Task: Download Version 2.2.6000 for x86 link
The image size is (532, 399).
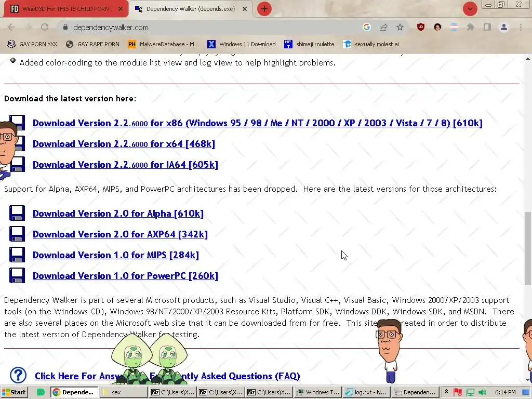Action: coord(258,123)
